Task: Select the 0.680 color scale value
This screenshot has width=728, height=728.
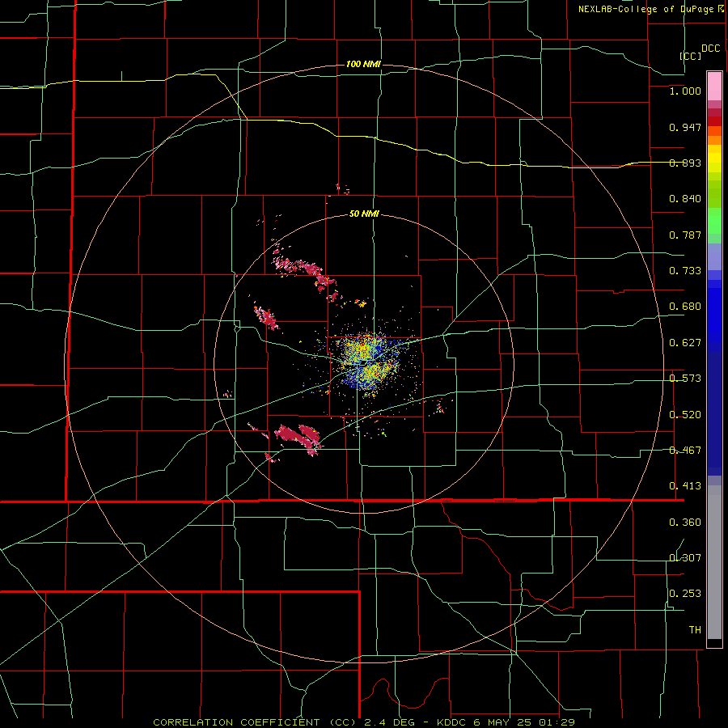Action: [x=685, y=307]
